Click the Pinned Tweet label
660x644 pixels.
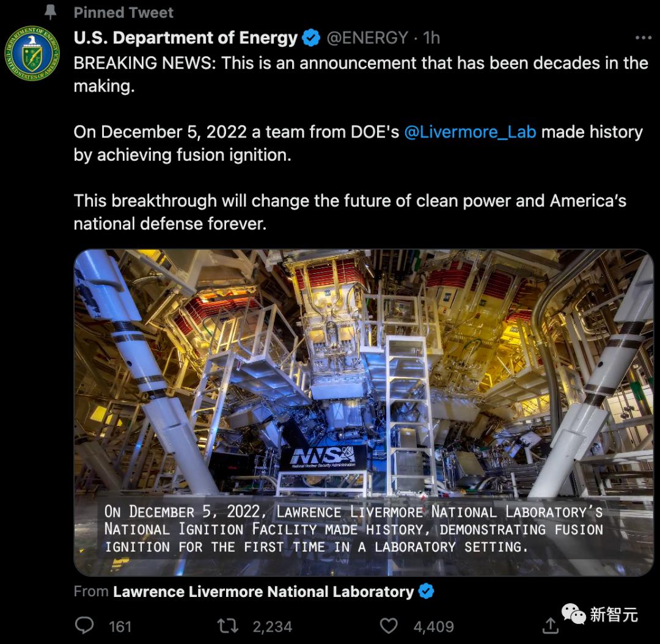[x=123, y=13]
